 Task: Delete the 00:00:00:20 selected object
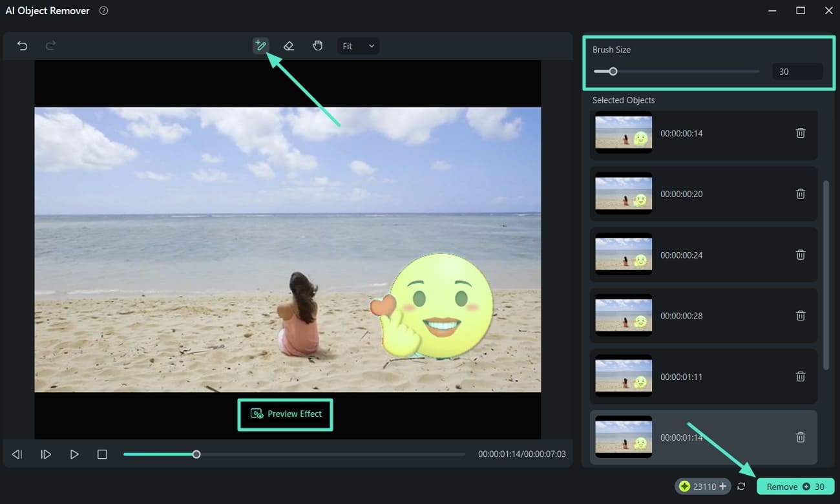click(800, 194)
